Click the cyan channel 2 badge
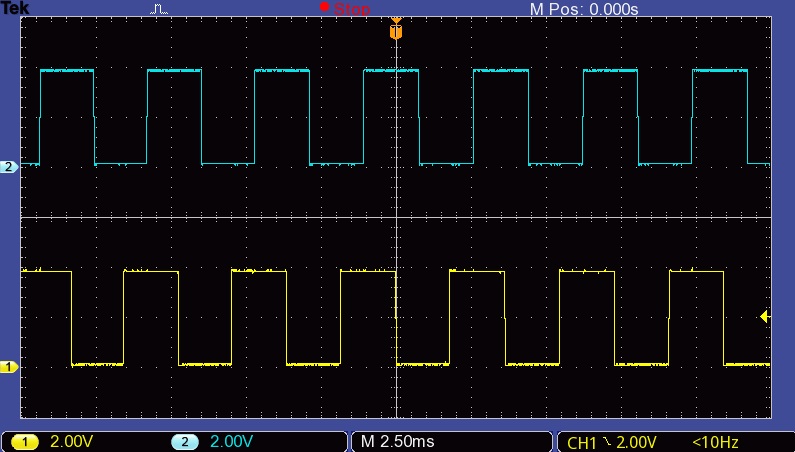Viewport: 795px width, 452px height. pos(185,442)
